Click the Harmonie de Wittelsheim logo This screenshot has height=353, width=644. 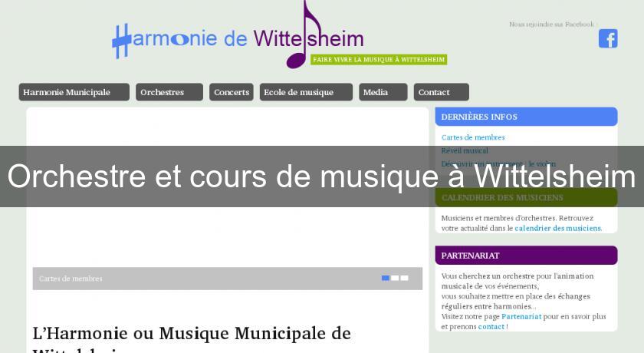pyautogui.click(x=238, y=37)
